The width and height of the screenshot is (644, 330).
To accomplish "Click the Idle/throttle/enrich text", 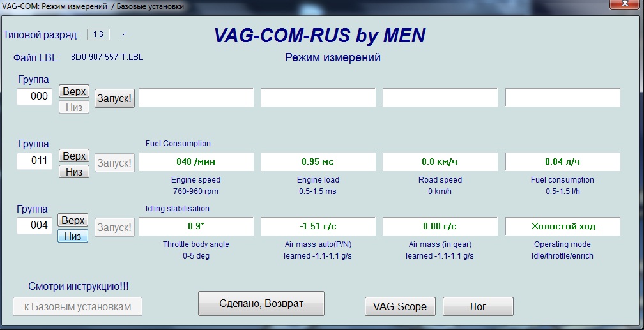I will click(562, 256).
